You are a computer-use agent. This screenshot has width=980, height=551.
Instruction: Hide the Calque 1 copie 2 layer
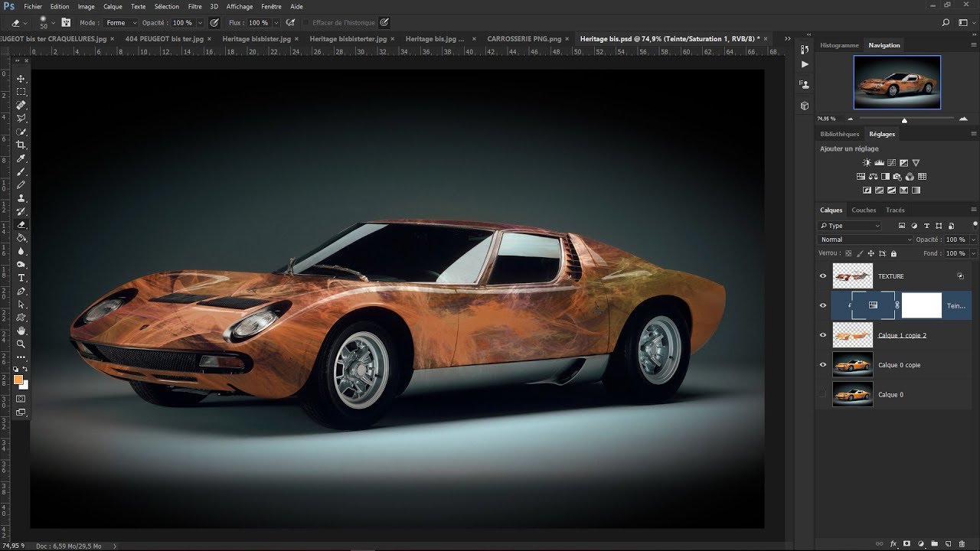click(823, 335)
